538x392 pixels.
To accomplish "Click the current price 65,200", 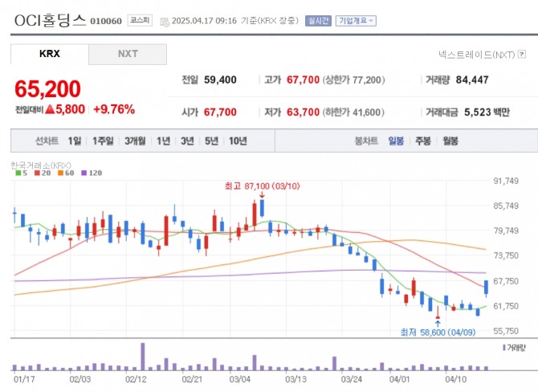I will pyautogui.click(x=47, y=89).
